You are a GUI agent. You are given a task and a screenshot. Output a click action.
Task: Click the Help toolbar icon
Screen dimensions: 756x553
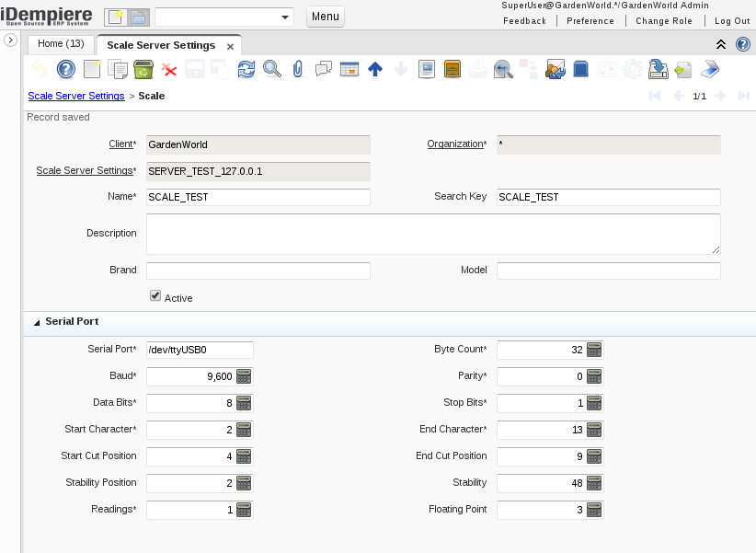click(65, 69)
